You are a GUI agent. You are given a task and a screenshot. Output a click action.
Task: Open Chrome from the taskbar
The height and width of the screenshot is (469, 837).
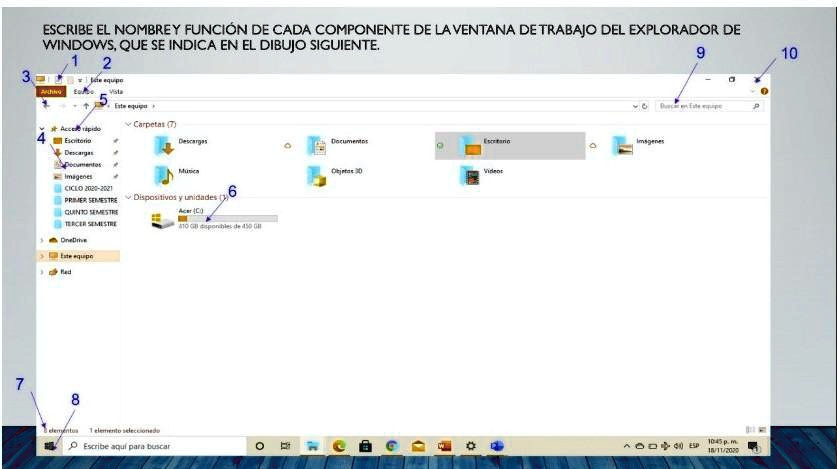pos(392,446)
